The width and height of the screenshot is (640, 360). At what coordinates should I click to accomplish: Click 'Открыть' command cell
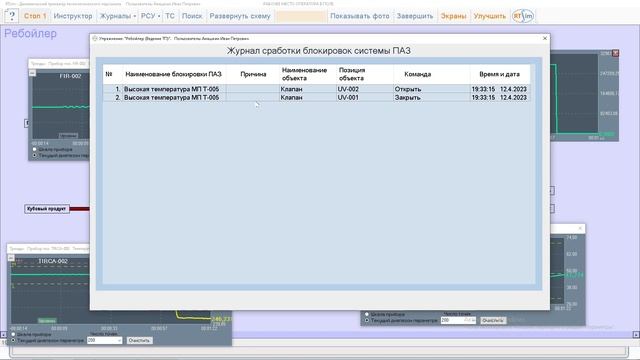pyautogui.click(x=431, y=89)
